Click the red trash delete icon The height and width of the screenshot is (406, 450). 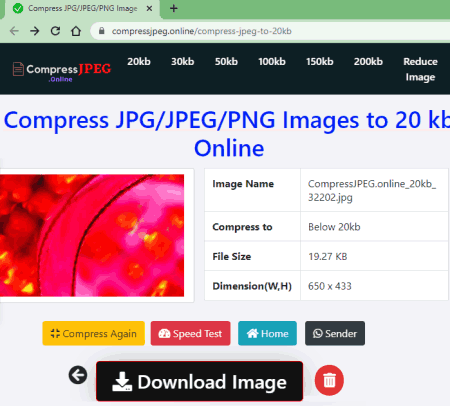tap(329, 380)
